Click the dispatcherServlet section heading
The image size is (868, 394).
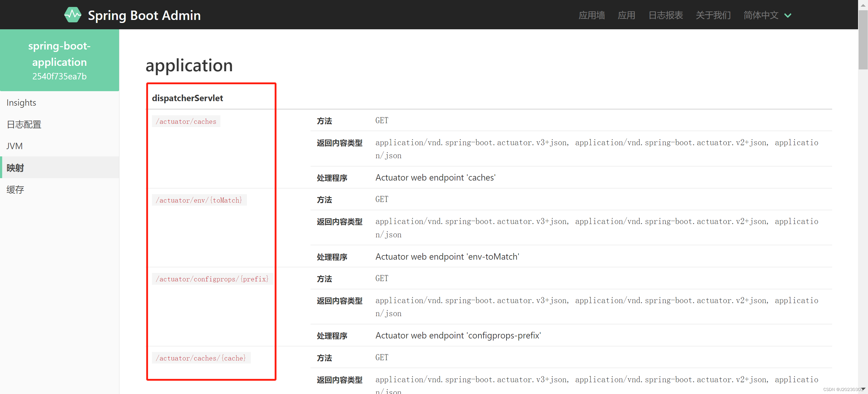tap(187, 98)
